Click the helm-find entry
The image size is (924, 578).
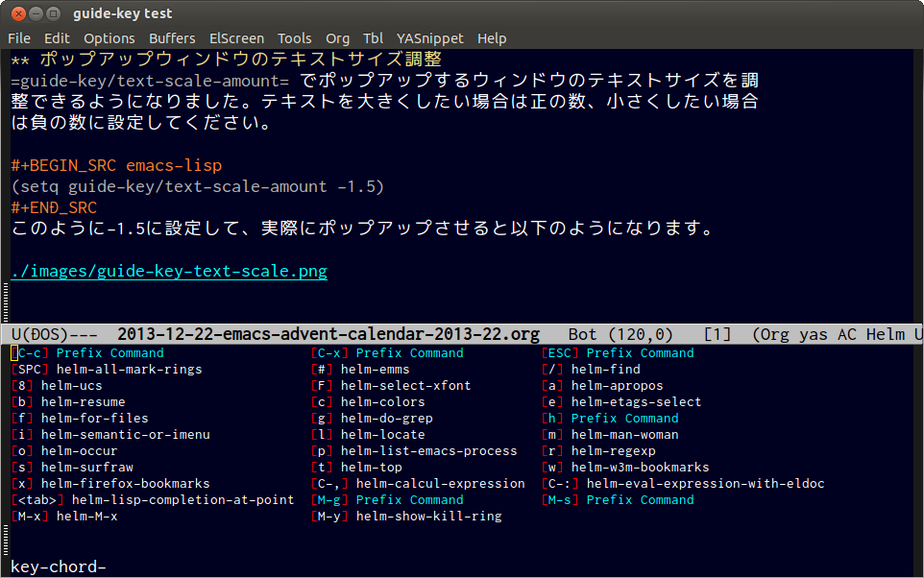(591, 370)
